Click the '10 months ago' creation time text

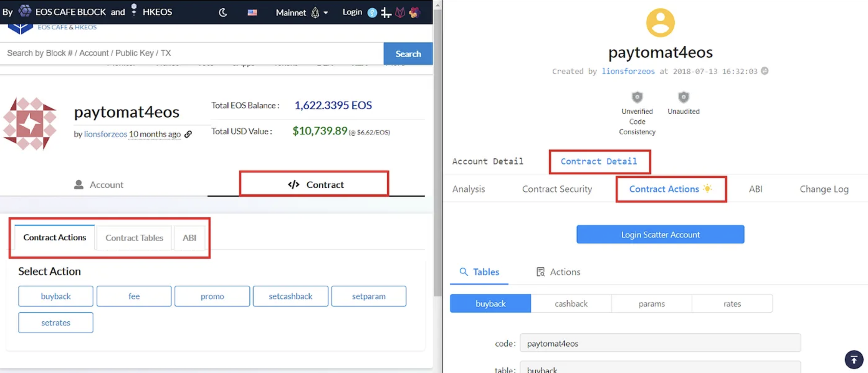tap(155, 134)
